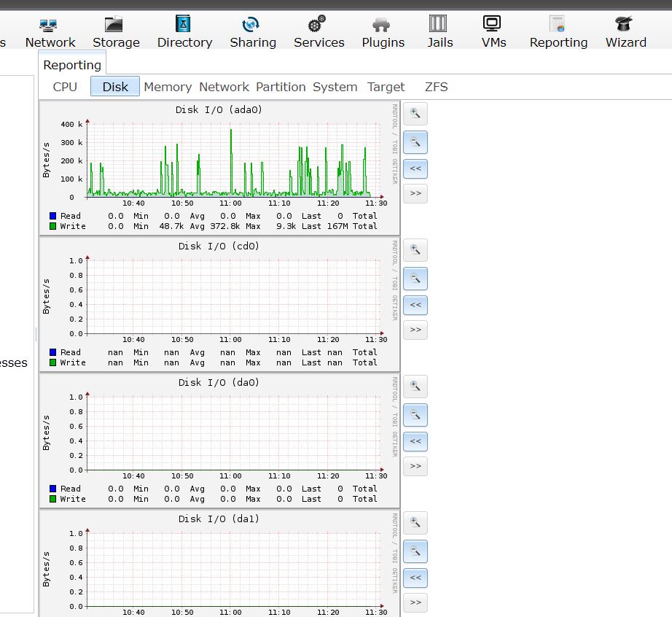Switch to the ZFS reporting tab
The image size is (672, 617).
tap(436, 87)
